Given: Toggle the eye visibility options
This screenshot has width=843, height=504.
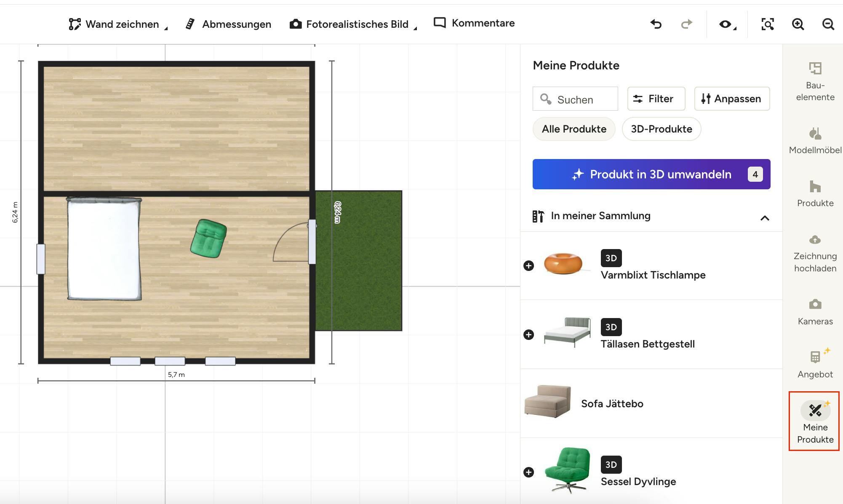Looking at the screenshot, I should 727,24.
